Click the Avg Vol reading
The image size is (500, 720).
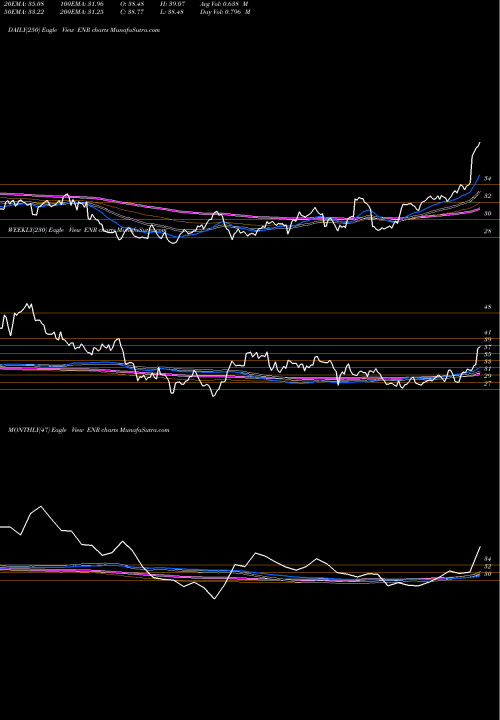click(x=224, y=3)
